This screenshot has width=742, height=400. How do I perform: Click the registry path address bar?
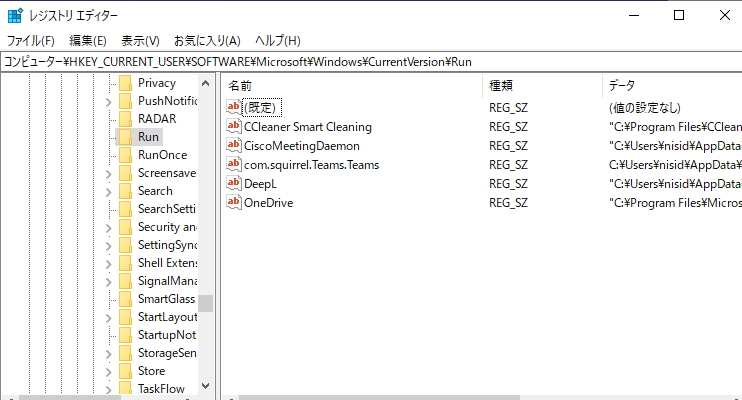point(371,62)
